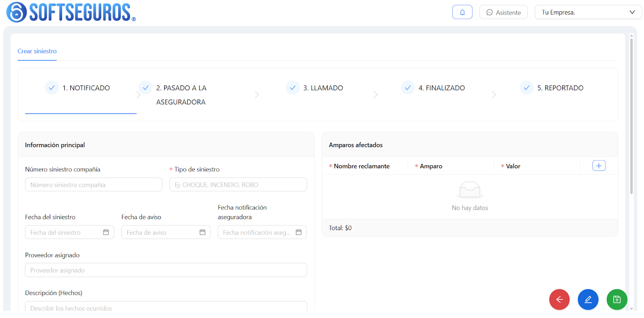644x318 pixels.
Task: Click the Amparos afectados heading
Action: 356,145
